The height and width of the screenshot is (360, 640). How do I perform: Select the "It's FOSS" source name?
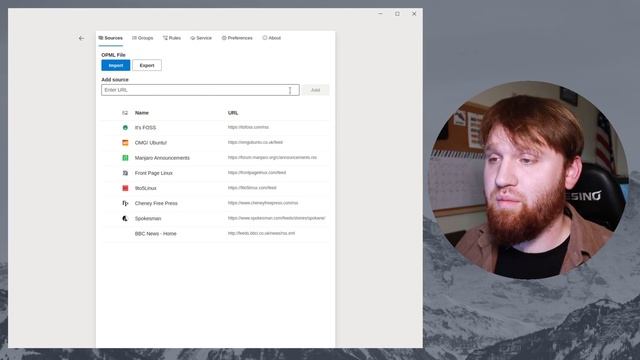point(145,128)
